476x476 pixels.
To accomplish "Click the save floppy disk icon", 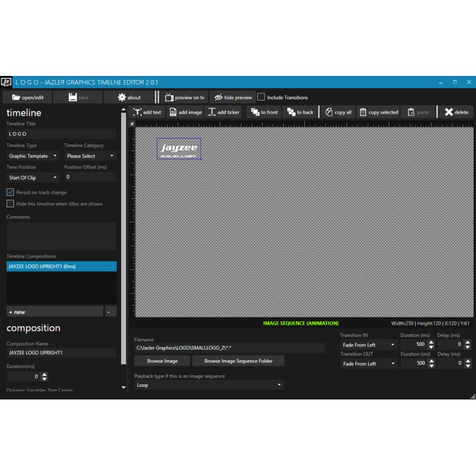I will (x=72, y=98).
